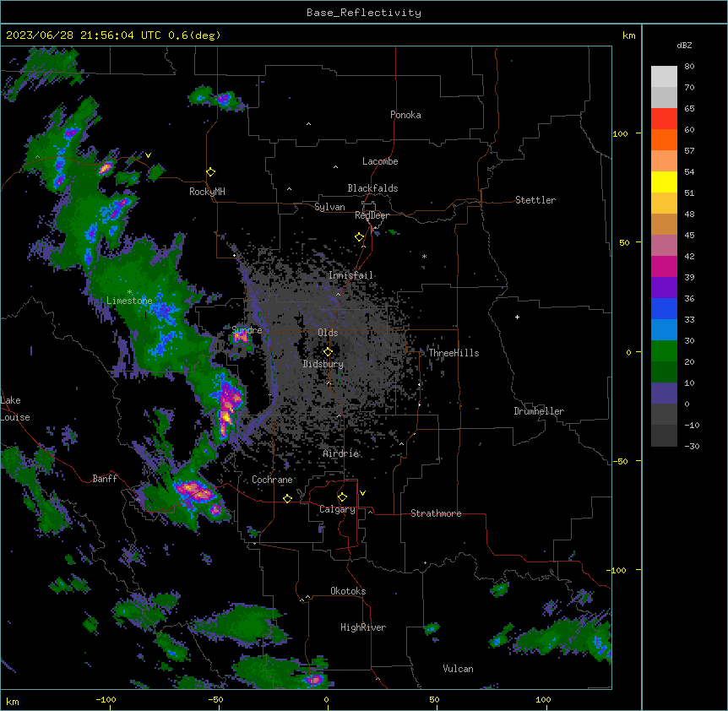Screen dimensions: 728x711
Task: Click the Okotoks label
Action: [348, 591]
